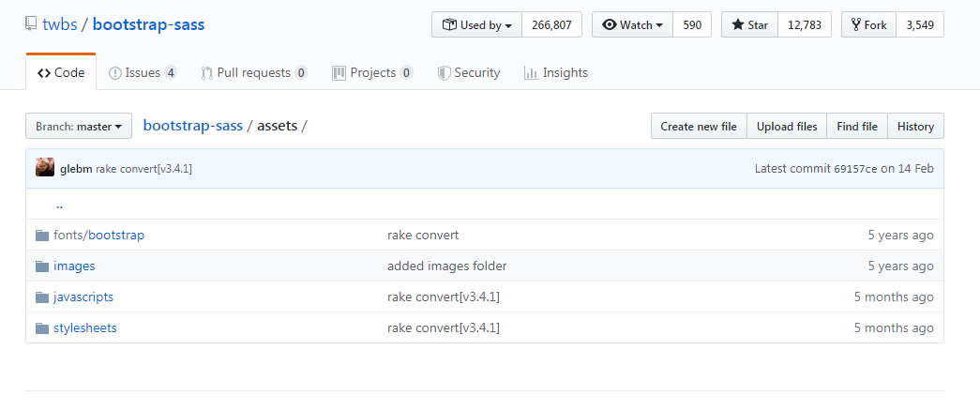Image resolution: width=980 pixels, height=411 pixels.
Task: Open the bootstrap-sass repository title link
Action: pos(149,25)
